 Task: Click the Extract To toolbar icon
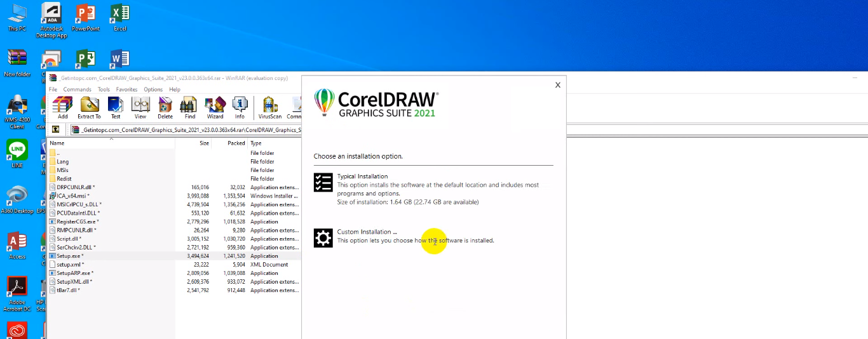click(x=89, y=108)
